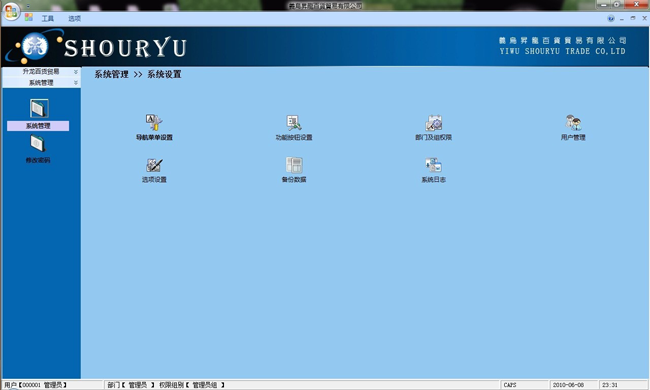This screenshot has width=650, height=390.
Task: Click the 系统日志 label text
Action: [434, 179]
